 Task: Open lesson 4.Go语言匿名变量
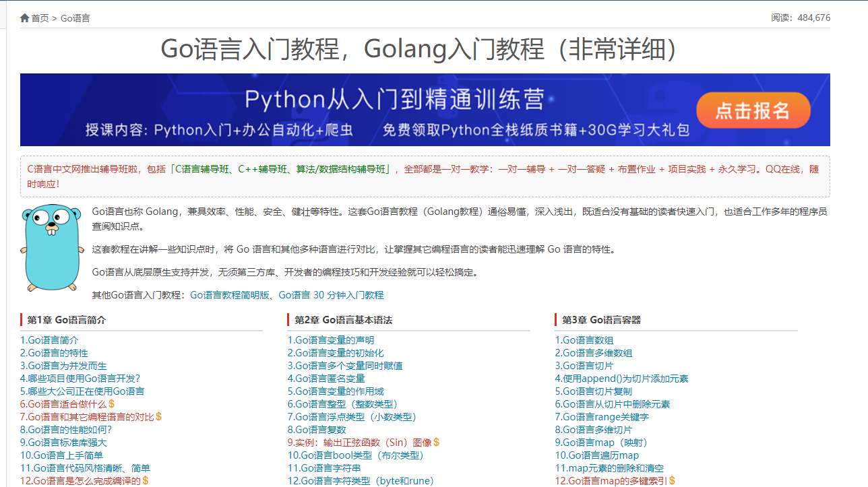tap(326, 379)
